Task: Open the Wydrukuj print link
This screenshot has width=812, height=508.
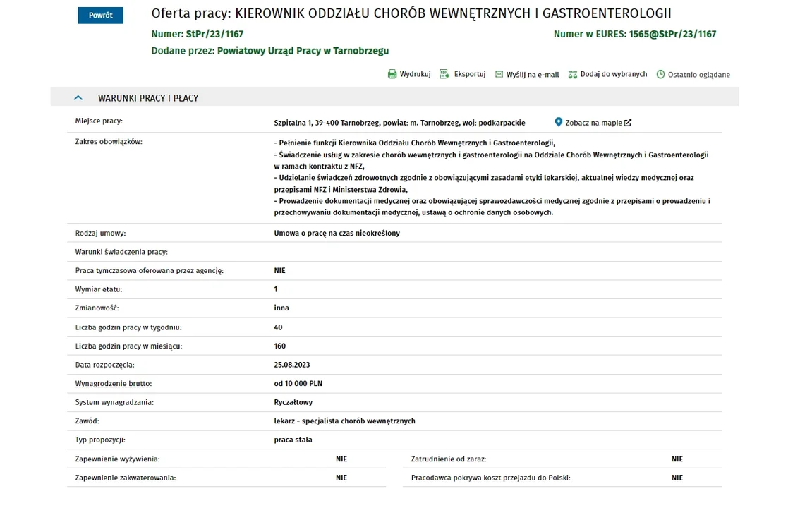Action: click(x=415, y=74)
